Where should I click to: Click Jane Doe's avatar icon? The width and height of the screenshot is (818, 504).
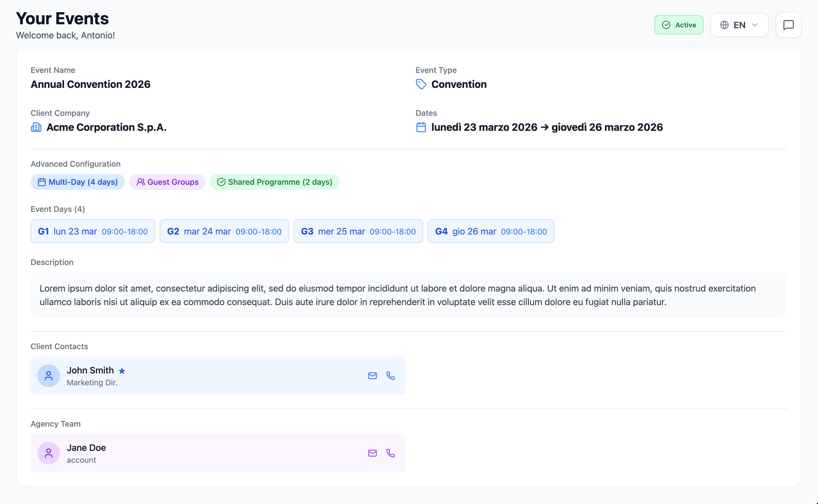[x=48, y=453]
